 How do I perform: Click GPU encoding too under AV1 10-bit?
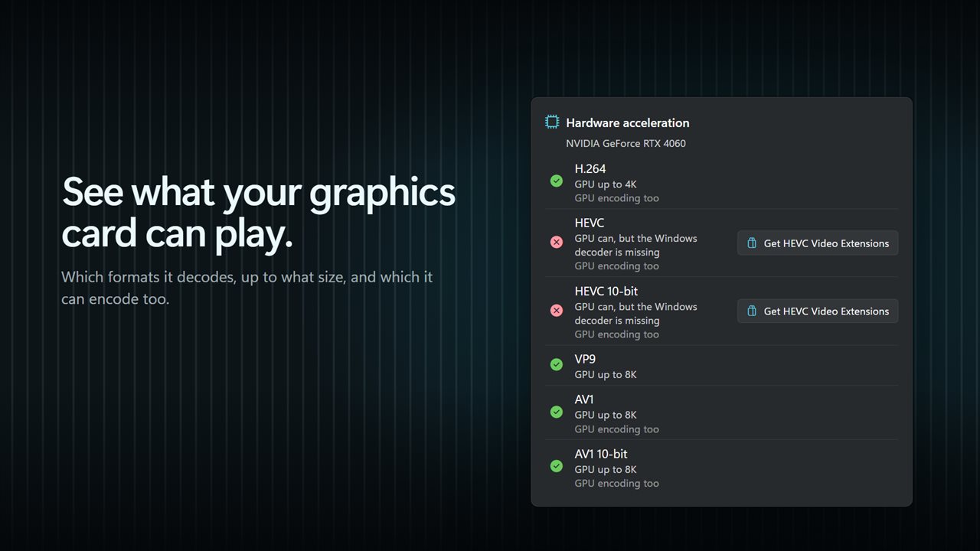pyautogui.click(x=617, y=484)
